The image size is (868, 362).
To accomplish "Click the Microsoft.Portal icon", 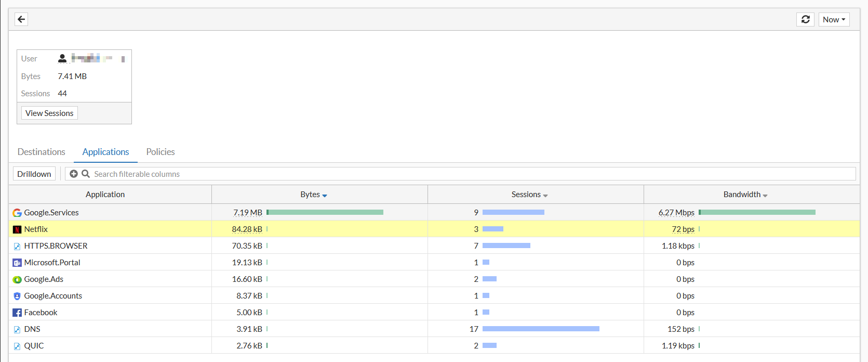I will coord(17,263).
